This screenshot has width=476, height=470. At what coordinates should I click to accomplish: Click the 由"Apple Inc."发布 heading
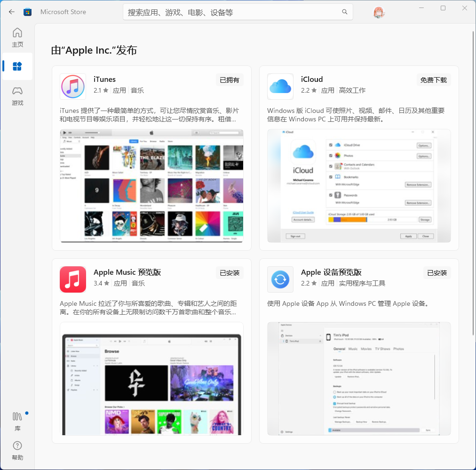coord(94,50)
